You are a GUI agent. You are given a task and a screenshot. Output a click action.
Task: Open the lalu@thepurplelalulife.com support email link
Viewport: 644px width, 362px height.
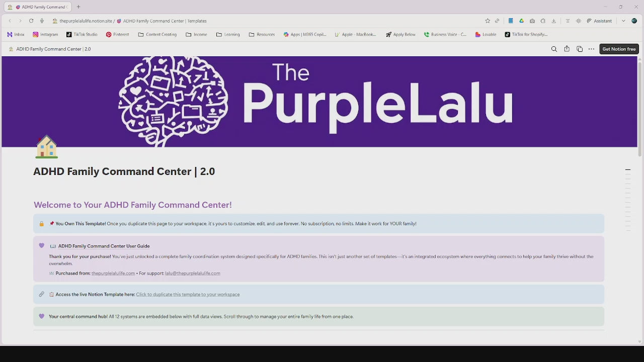click(x=193, y=274)
